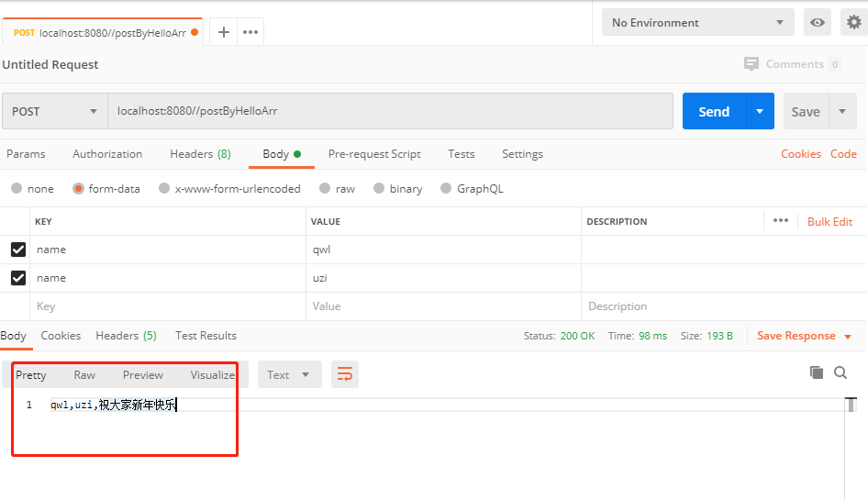Click the empty Description placeholder field
This screenshot has width=868, height=500.
click(x=724, y=306)
